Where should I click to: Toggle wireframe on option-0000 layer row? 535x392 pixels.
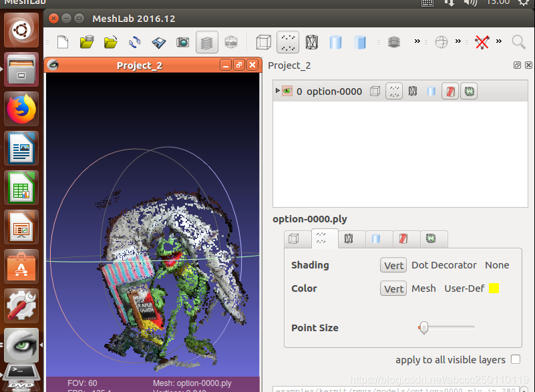pos(413,91)
